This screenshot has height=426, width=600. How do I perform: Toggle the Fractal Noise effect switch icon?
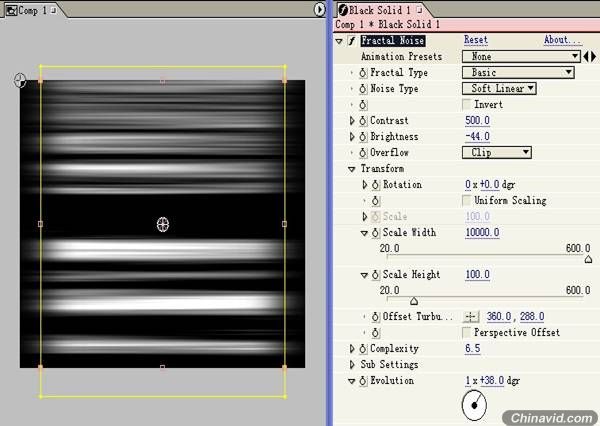point(351,41)
